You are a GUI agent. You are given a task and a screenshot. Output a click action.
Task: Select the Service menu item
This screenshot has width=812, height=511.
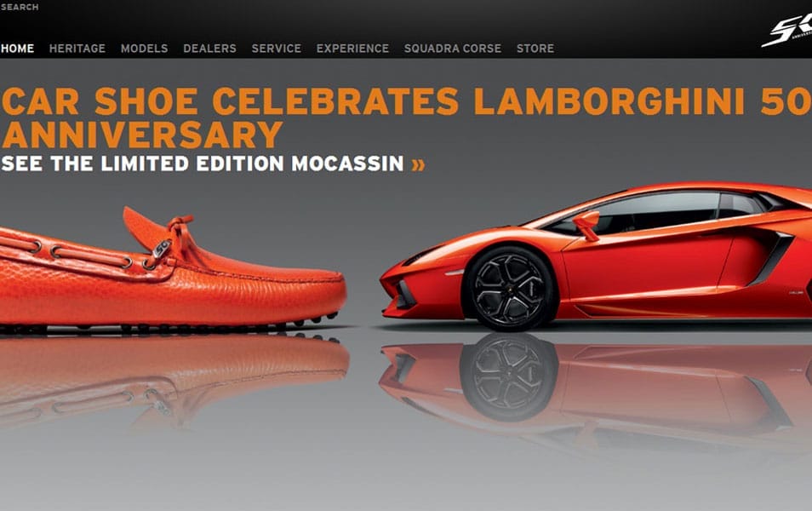click(x=276, y=49)
